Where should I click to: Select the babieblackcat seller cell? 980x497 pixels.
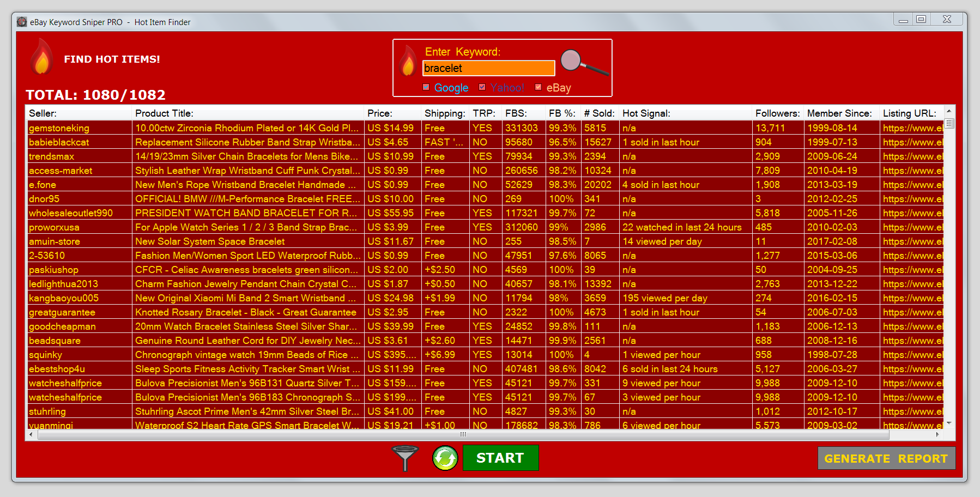79,142
